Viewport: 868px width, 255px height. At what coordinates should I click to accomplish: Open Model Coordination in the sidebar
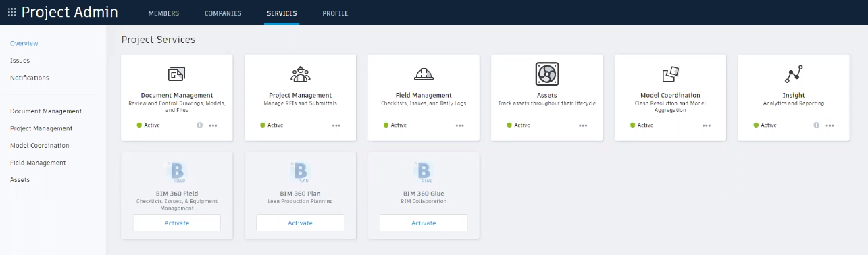[40, 146]
